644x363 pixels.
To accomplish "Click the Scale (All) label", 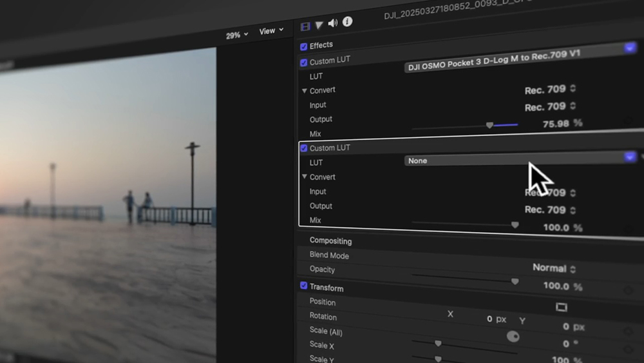I will (x=326, y=331).
